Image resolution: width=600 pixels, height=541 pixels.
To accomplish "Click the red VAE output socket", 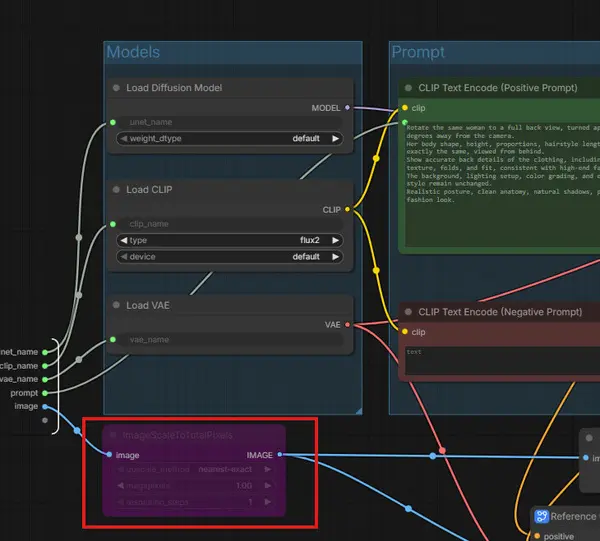I will tap(347, 324).
